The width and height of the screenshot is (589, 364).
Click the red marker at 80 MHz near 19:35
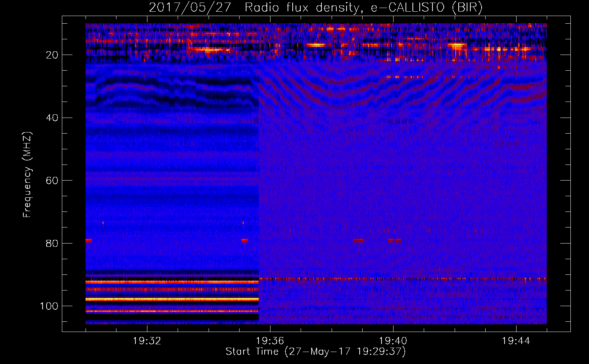tap(245, 241)
